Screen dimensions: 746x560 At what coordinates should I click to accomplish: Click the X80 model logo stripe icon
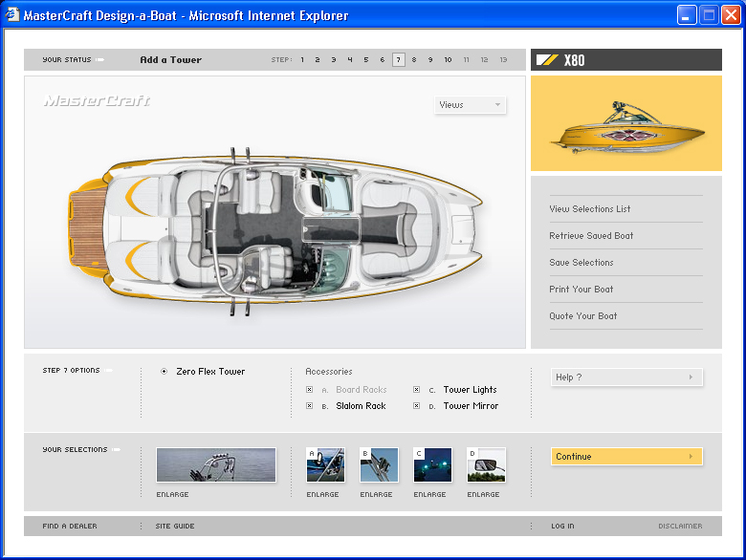(547, 60)
